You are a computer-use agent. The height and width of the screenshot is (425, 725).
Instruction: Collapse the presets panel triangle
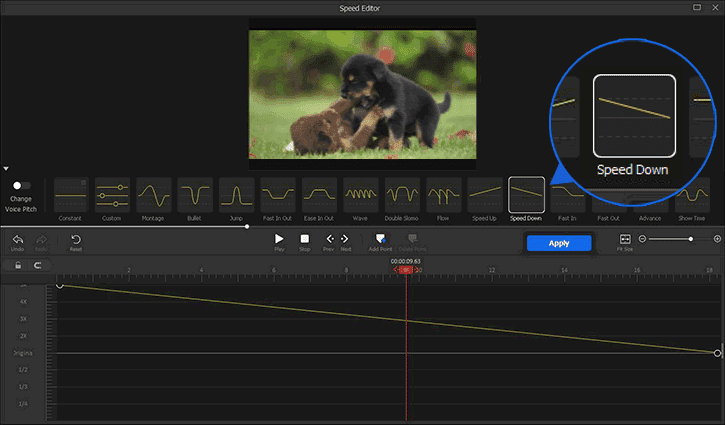point(5,169)
